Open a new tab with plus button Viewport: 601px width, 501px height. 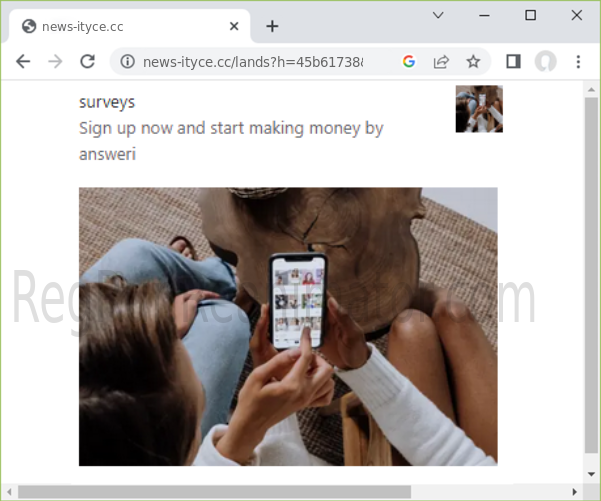[x=272, y=26]
